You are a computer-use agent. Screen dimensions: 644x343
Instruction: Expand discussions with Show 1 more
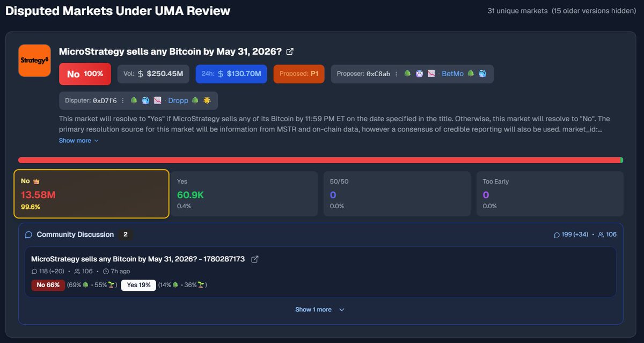[320, 310]
